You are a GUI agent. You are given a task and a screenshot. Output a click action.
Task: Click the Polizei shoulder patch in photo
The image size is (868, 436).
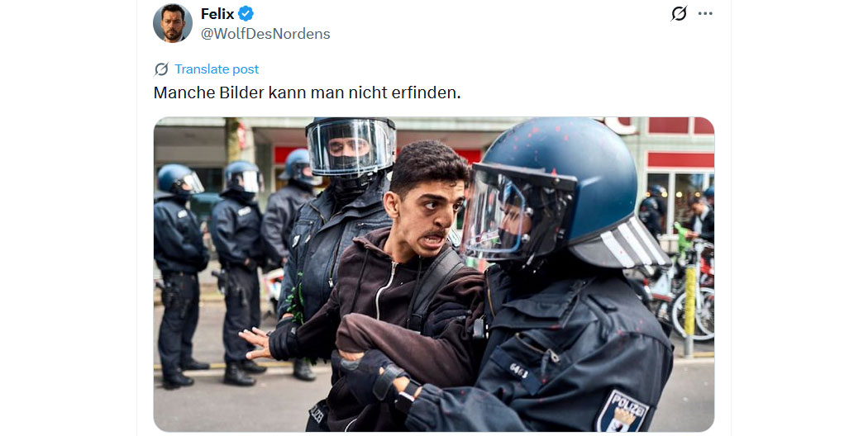[x=622, y=411]
